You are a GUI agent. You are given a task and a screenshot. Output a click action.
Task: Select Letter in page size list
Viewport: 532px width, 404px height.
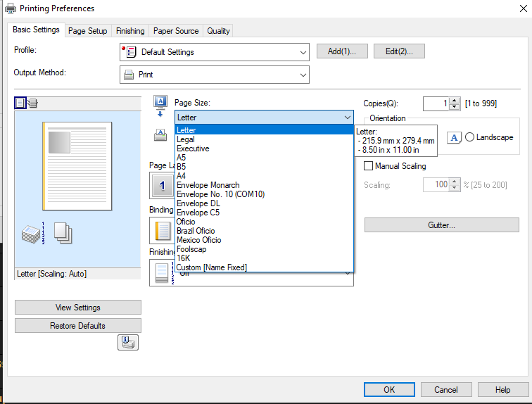[x=264, y=130]
